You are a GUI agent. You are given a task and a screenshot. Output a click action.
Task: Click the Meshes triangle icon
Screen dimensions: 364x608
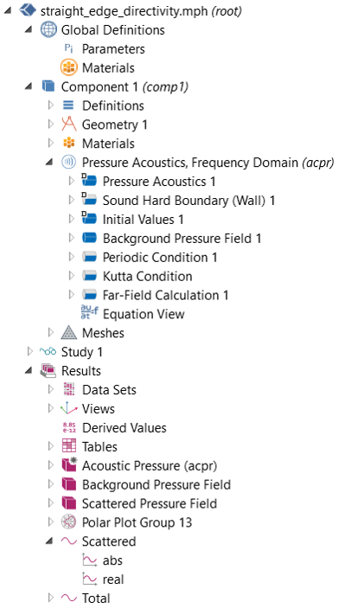coord(68,332)
